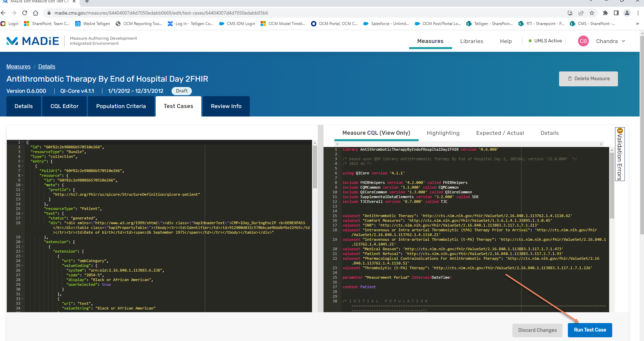Share this page from the address bar

coord(581,13)
